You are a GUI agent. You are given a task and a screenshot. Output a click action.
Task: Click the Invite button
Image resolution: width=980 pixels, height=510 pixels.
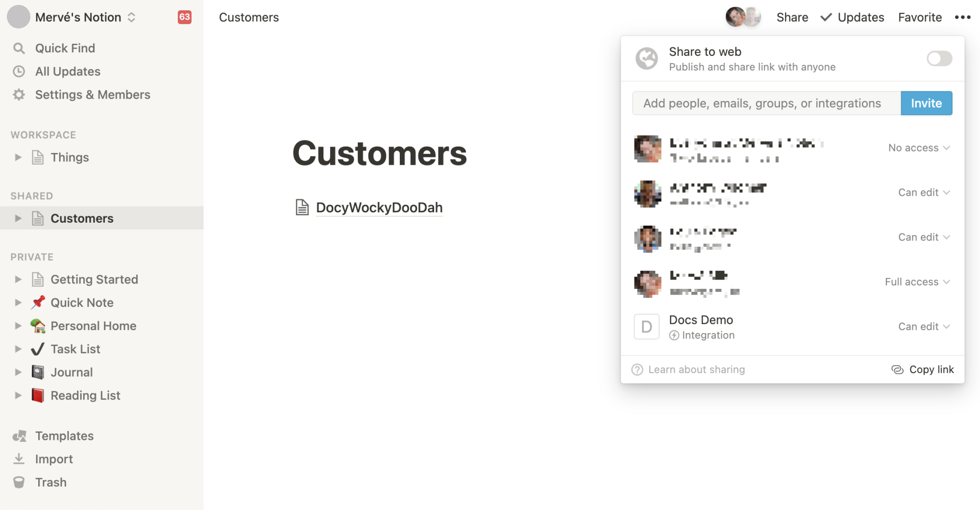tap(926, 103)
